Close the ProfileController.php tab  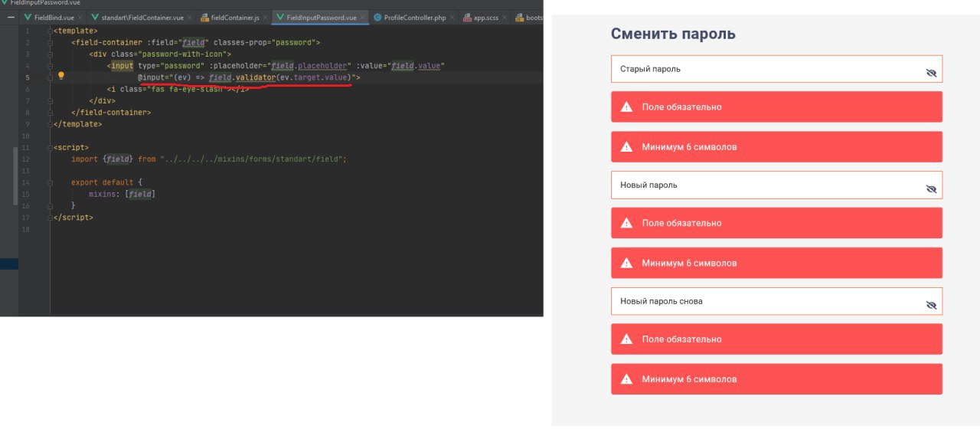point(453,17)
